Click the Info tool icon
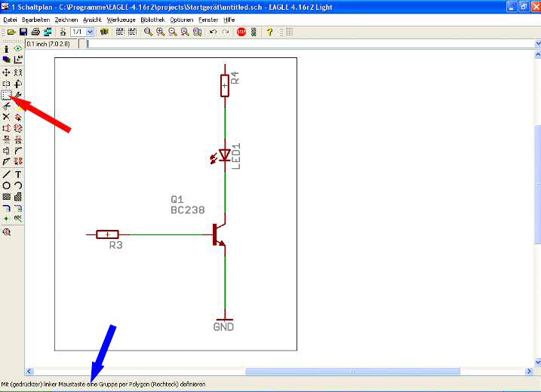The width and height of the screenshot is (541, 392). click(x=6, y=48)
